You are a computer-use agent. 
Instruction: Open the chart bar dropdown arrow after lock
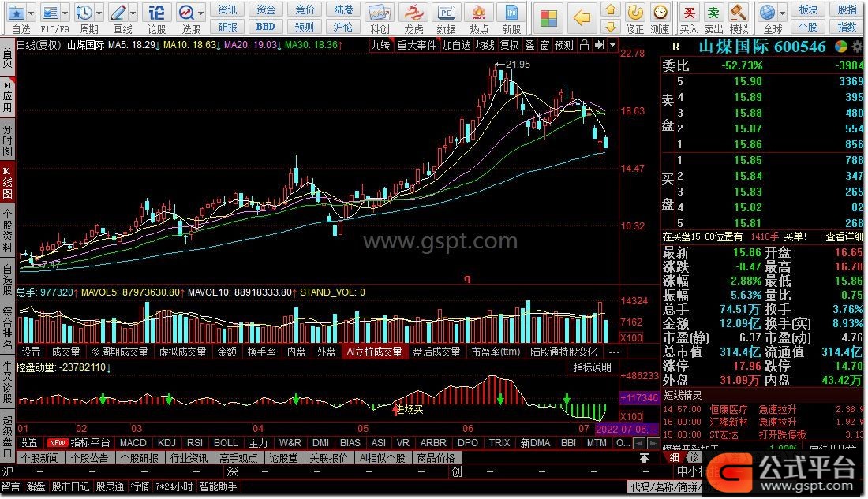tap(612, 46)
